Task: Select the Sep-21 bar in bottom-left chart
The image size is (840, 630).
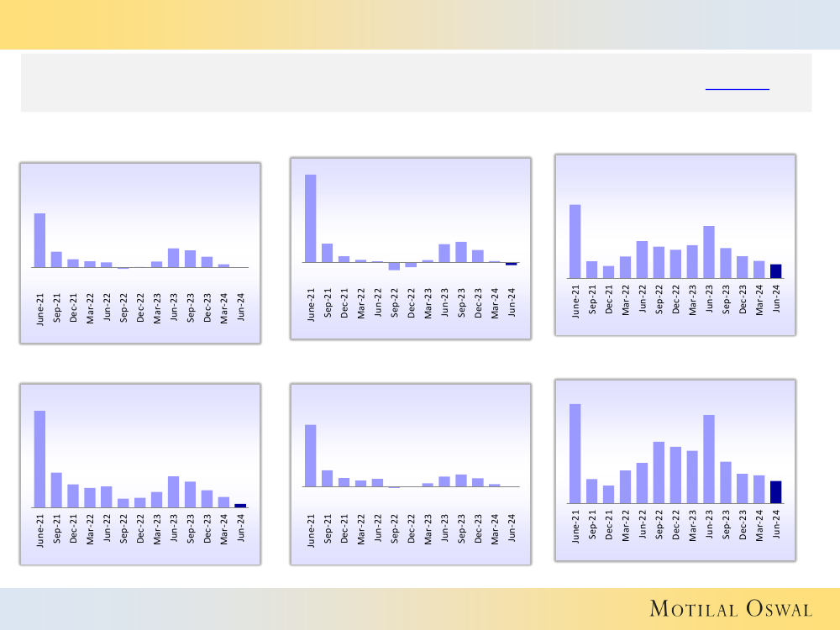Action: [56, 490]
